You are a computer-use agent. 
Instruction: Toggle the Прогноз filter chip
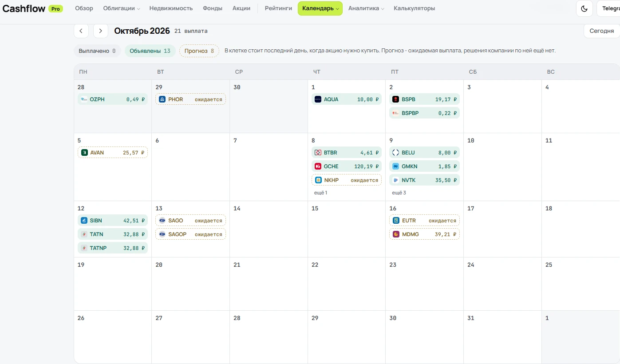click(x=199, y=51)
